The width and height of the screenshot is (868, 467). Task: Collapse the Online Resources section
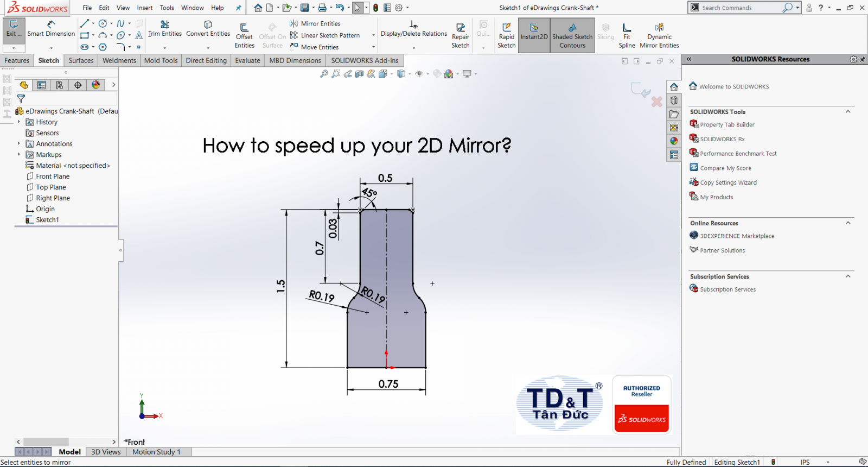[848, 223]
